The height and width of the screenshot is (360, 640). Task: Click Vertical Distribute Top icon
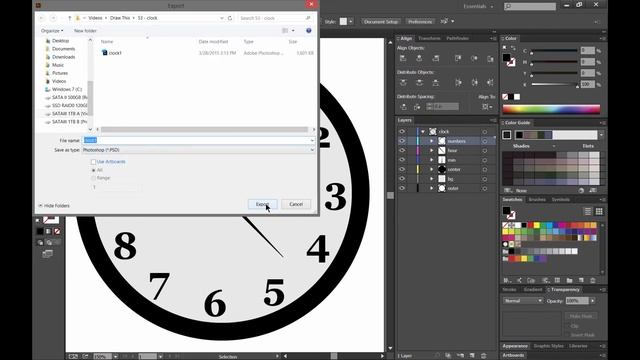pyautogui.click(x=403, y=82)
